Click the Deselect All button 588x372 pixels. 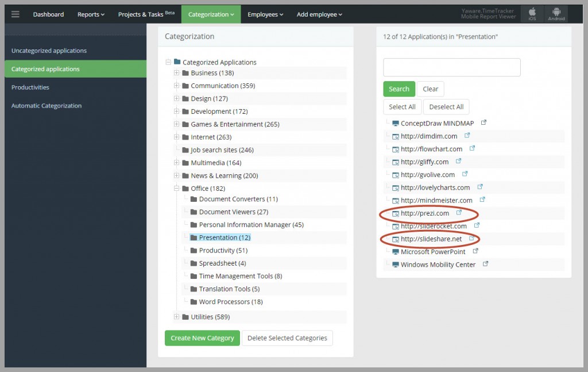coord(446,107)
